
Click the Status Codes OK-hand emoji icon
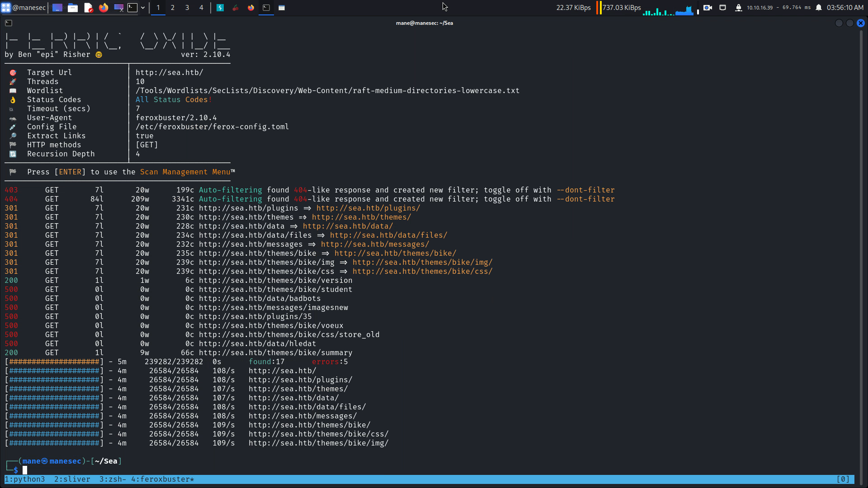pyautogui.click(x=13, y=100)
